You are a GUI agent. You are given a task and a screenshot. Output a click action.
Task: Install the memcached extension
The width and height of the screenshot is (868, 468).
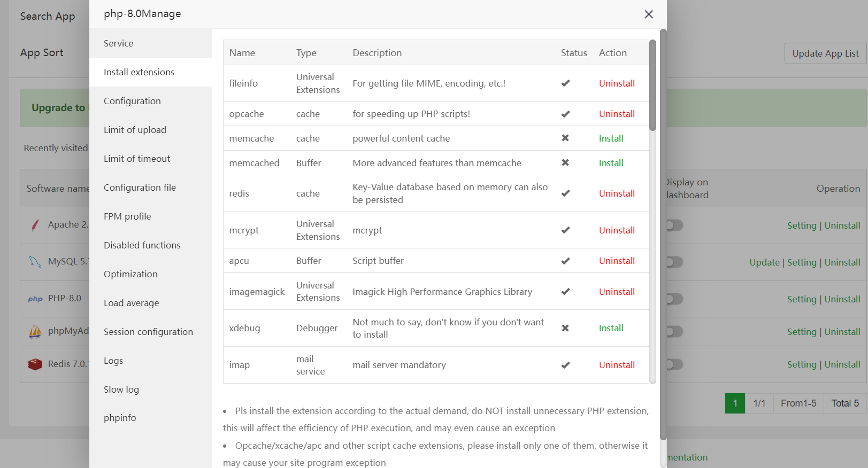(611, 163)
